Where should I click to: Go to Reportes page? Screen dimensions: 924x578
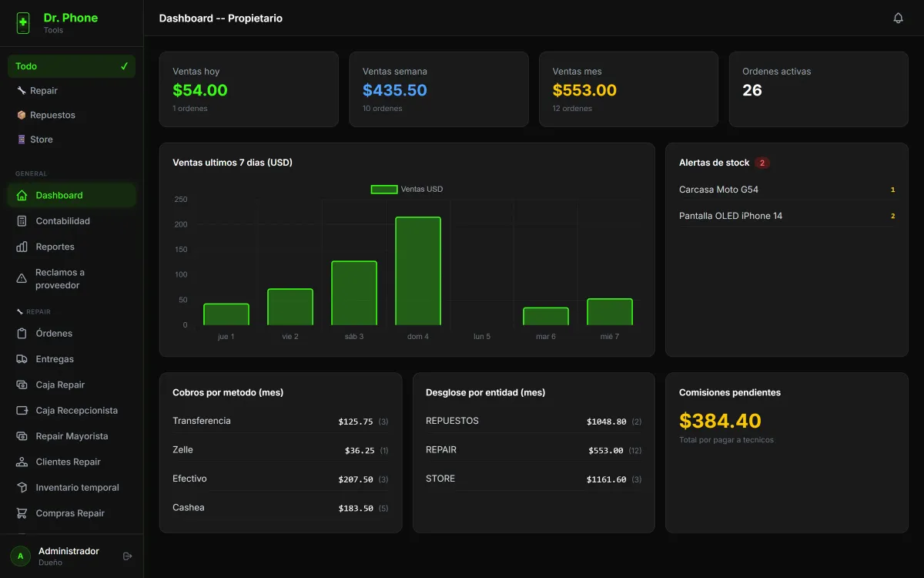(x=72, y=247)
